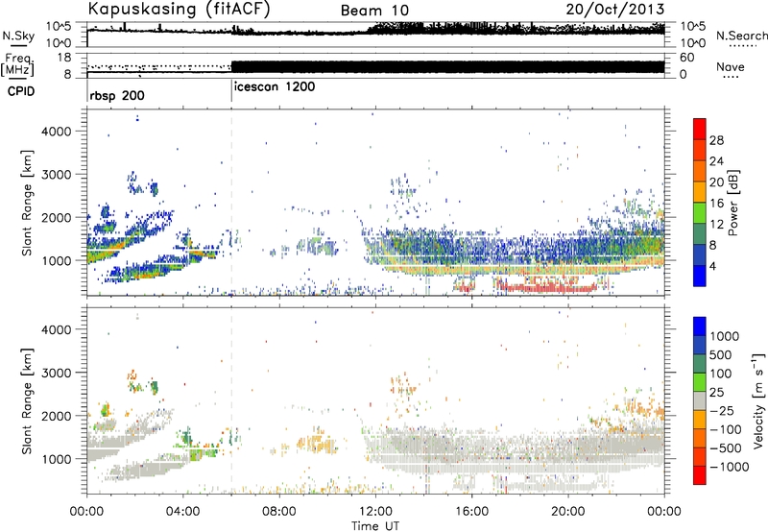Click the gray segment of the Velocity color bar

(700, 401)
